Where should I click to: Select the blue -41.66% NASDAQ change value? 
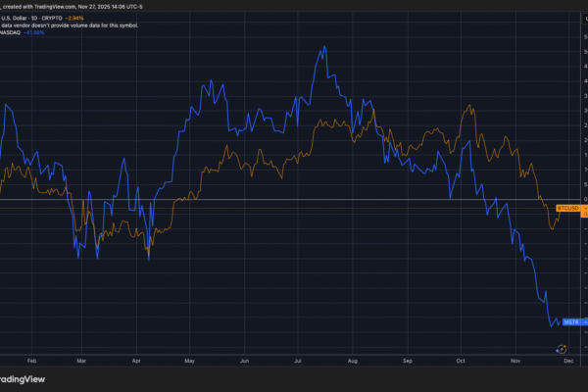tap(39, 32)
